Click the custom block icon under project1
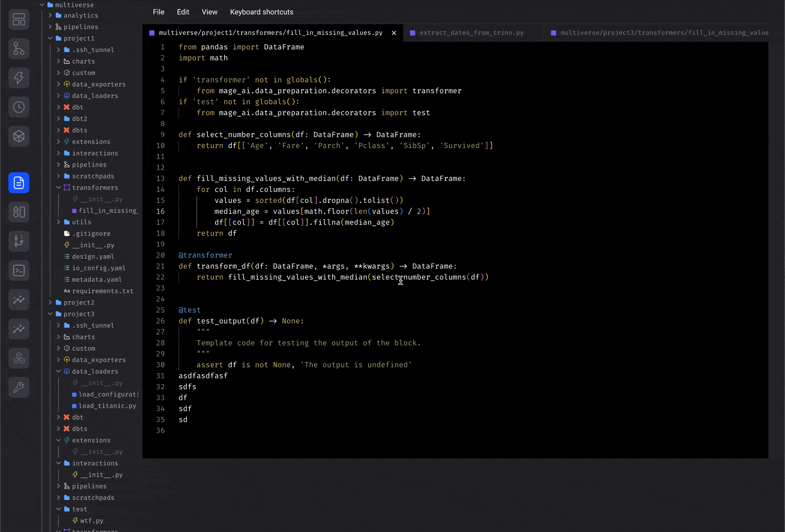 [x=67, y=73]
